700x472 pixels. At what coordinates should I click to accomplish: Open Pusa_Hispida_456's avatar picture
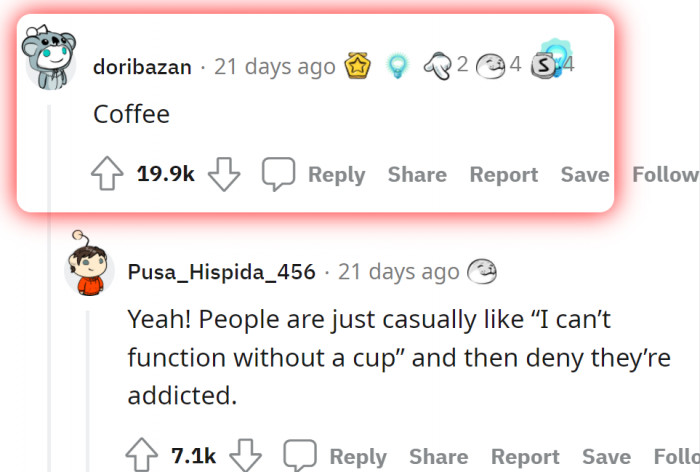coord(89,265)
